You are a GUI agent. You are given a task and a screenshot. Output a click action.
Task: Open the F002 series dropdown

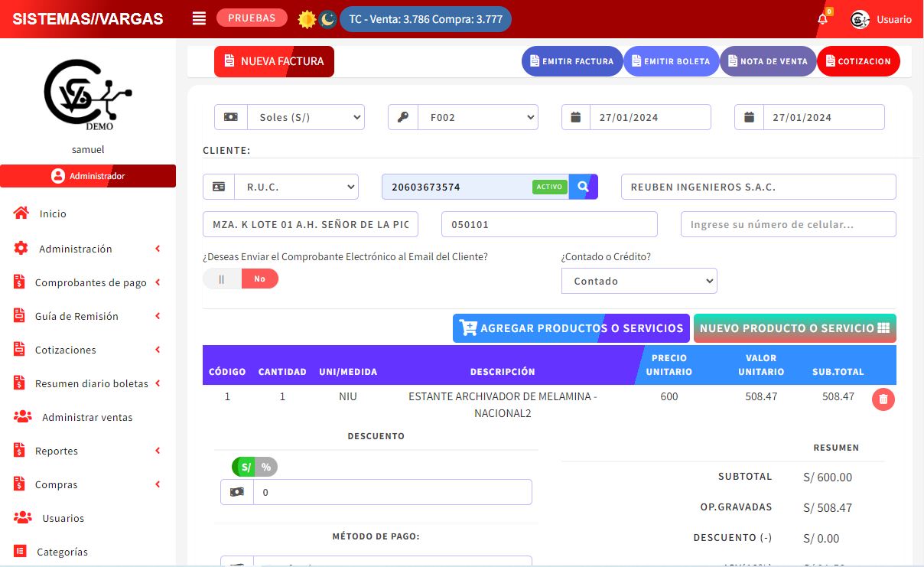tap(478, 117)
